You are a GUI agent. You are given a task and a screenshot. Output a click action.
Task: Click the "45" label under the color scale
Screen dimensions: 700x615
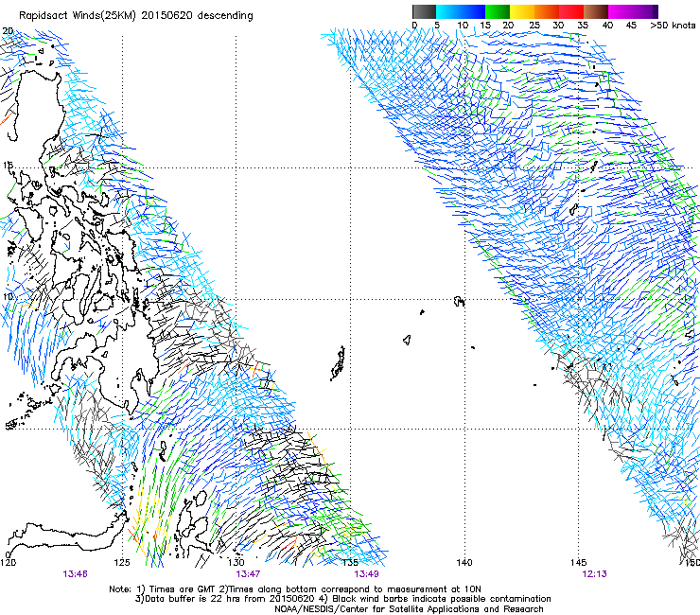pos(631,25)
